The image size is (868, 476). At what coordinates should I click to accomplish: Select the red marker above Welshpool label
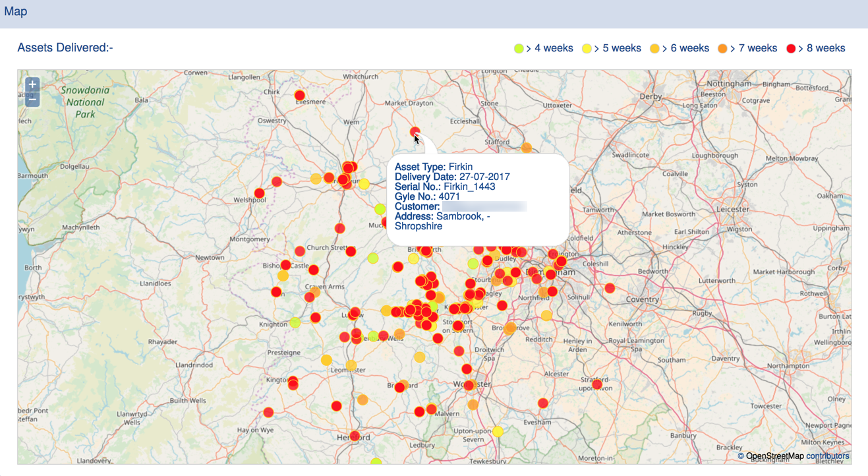click(260, 193)
